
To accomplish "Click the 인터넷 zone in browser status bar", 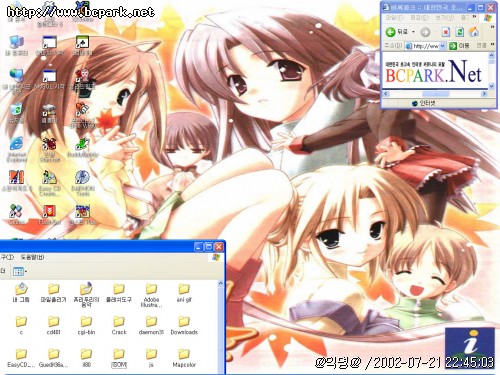I will coord(423,103).
